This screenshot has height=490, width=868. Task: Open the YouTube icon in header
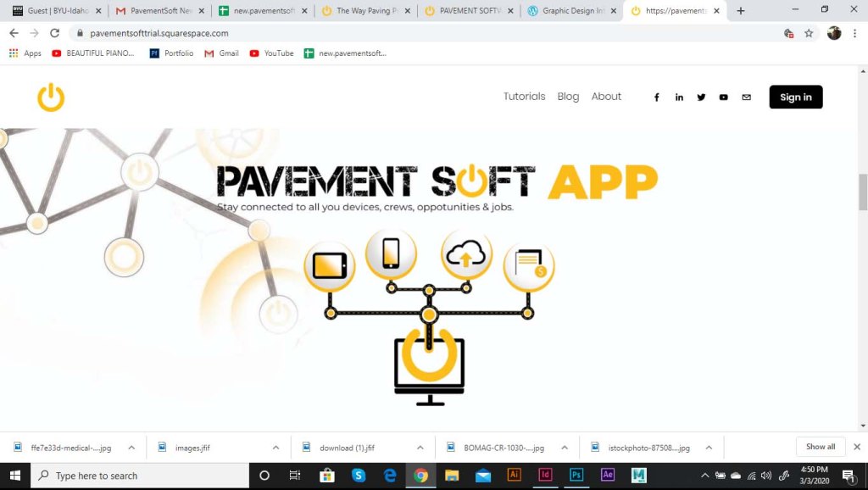pos(723,97)
